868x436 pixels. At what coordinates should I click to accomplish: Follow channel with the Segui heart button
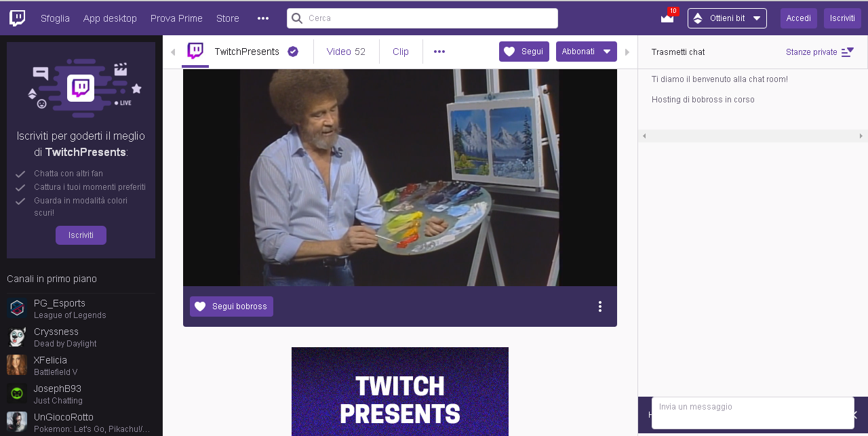(524, 52)
